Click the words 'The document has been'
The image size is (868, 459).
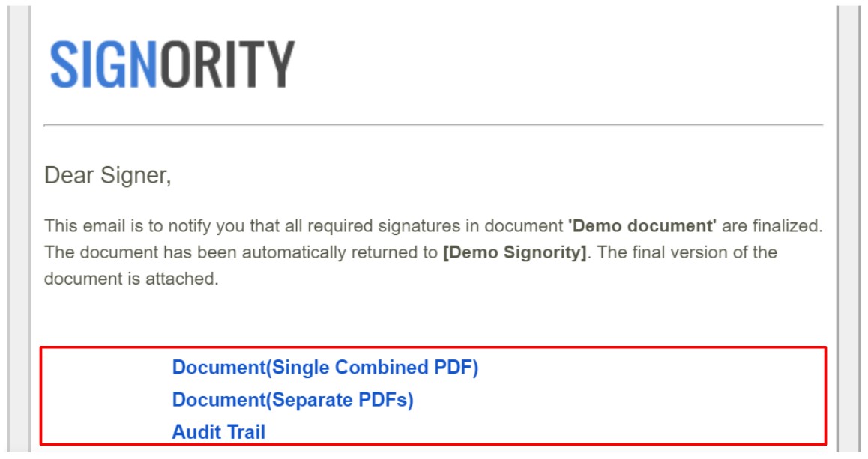click(141, 252)
